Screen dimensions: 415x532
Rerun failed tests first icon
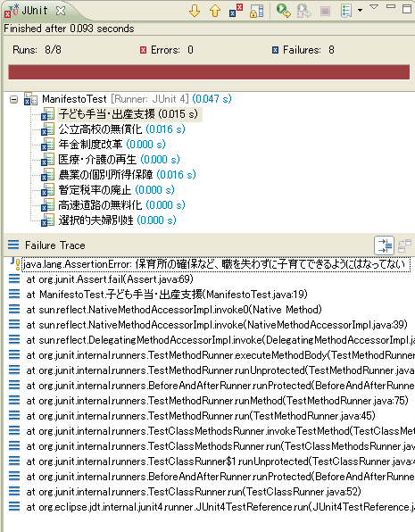tap(303, 11)
